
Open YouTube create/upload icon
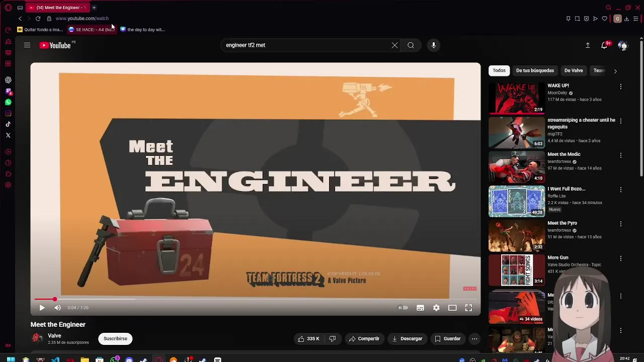tap(587, 45)
